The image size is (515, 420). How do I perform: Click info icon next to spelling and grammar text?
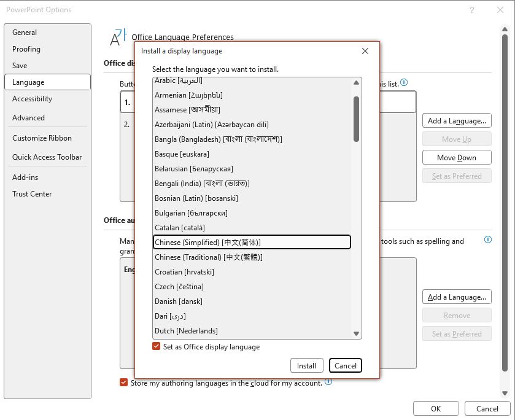pyautogui.click(x=488, y=239)
